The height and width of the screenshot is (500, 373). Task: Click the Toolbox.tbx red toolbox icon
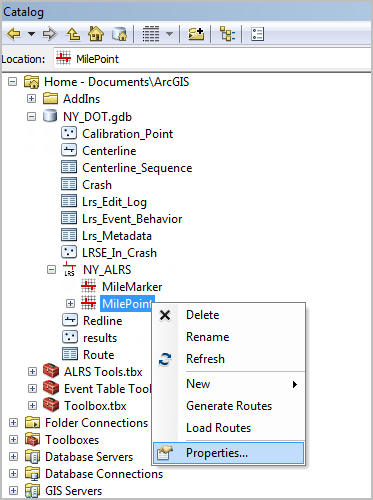[51, 405]
